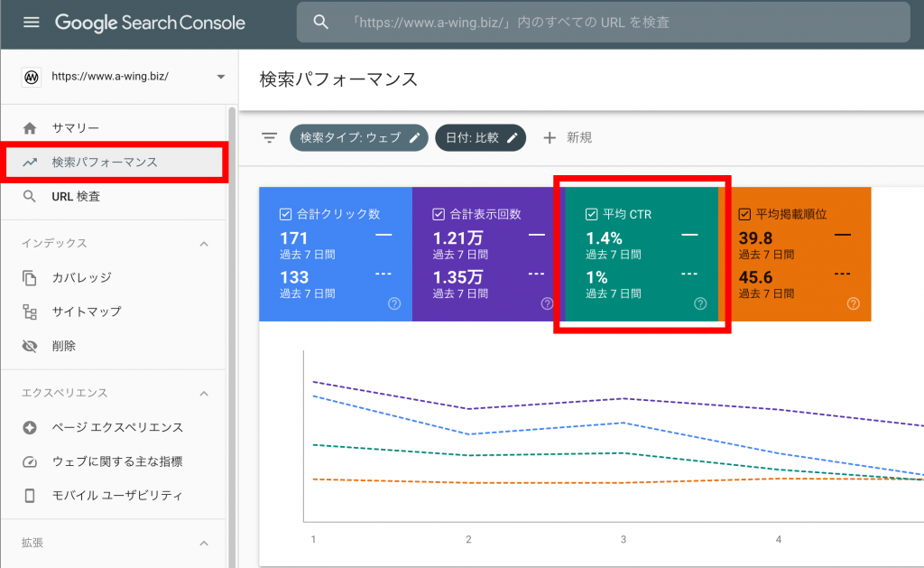Click the purple 合計表示回数 metric card
The height and width of the screenshot is (568, 924).
pyautogui.click(x=488, y=255)
